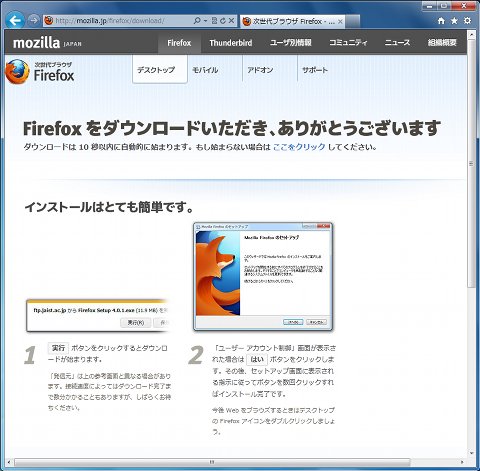Viewport: 480px width, 471px height.
Task: Go to home page icon
Action: tap(441, 21)
